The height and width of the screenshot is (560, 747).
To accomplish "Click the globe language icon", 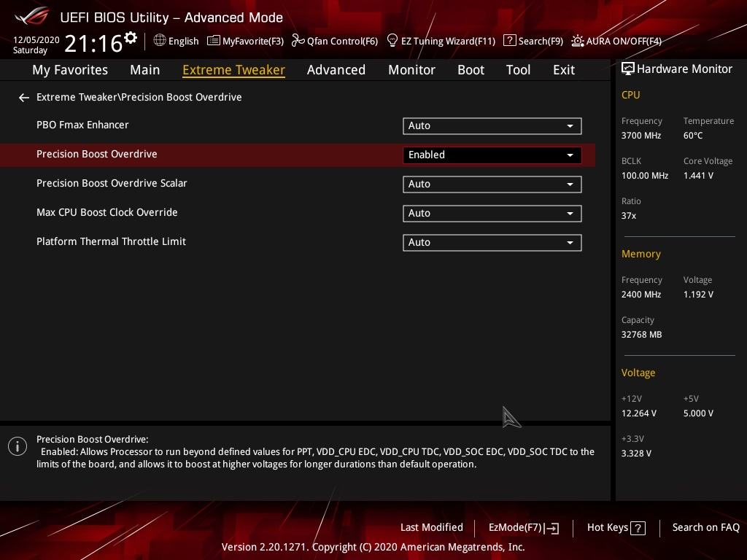I will (160, 41).
